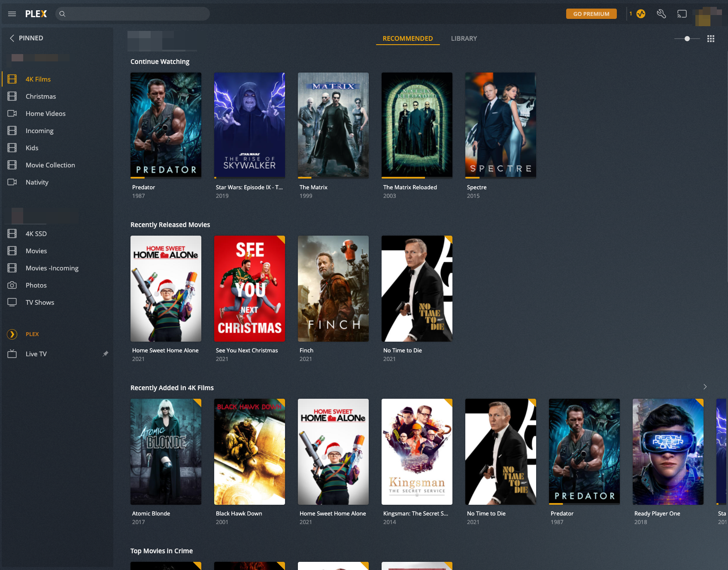Click the Movies -Incoming film icon
The width and height of the screenshot is (728, 570).
[12, 268]
